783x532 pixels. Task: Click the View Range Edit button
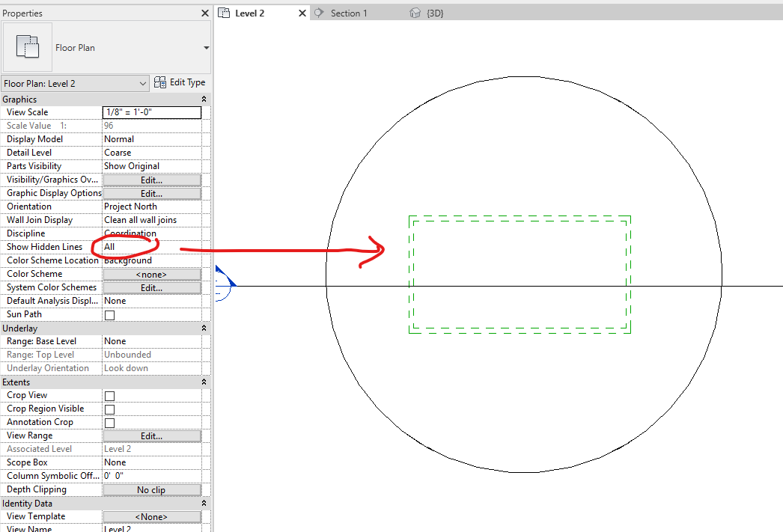152,435
